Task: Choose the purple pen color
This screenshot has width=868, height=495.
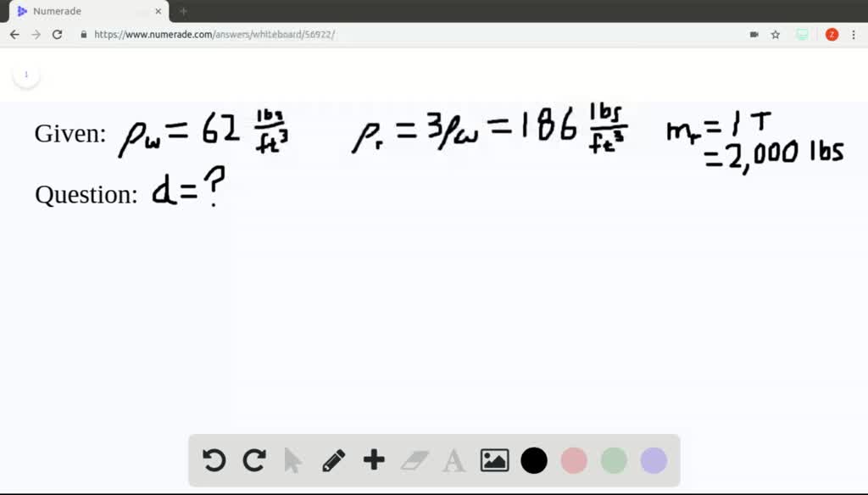Action: point(654,460)
